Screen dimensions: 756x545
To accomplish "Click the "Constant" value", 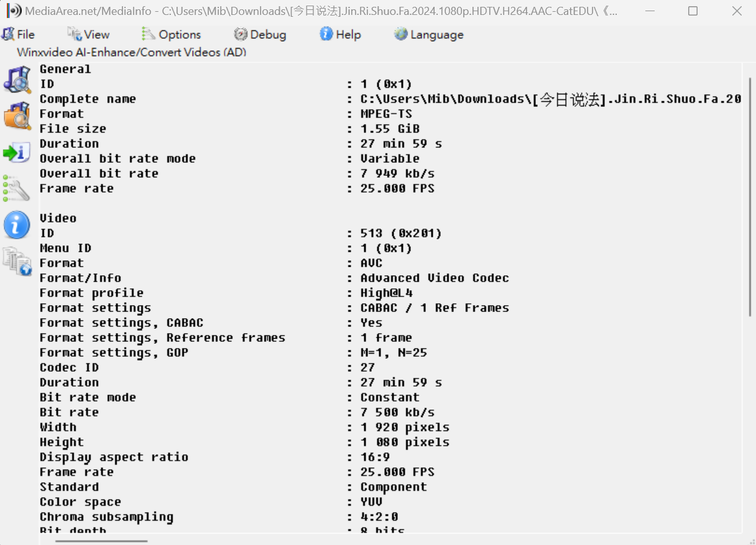I will click(x=390, y=397).
